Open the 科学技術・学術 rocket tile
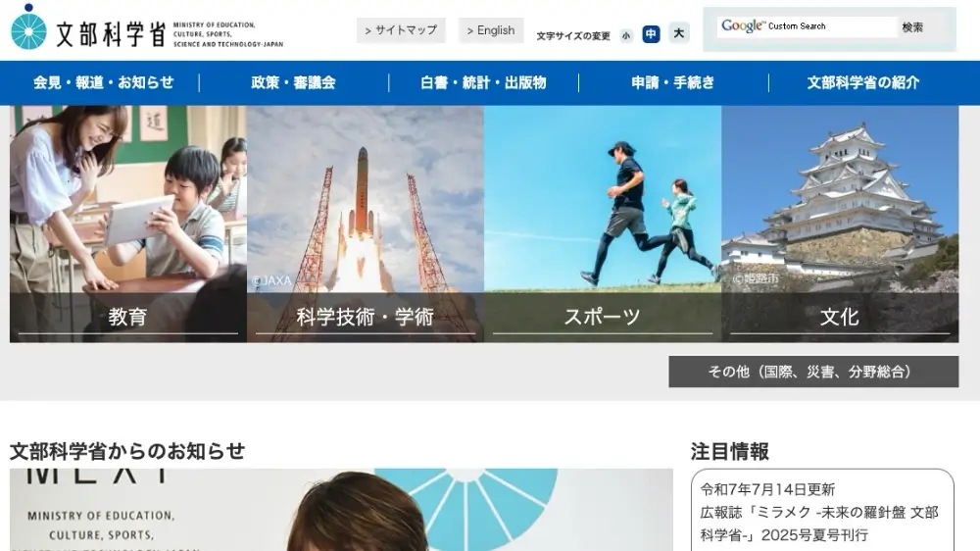 [x=365, y=224]
